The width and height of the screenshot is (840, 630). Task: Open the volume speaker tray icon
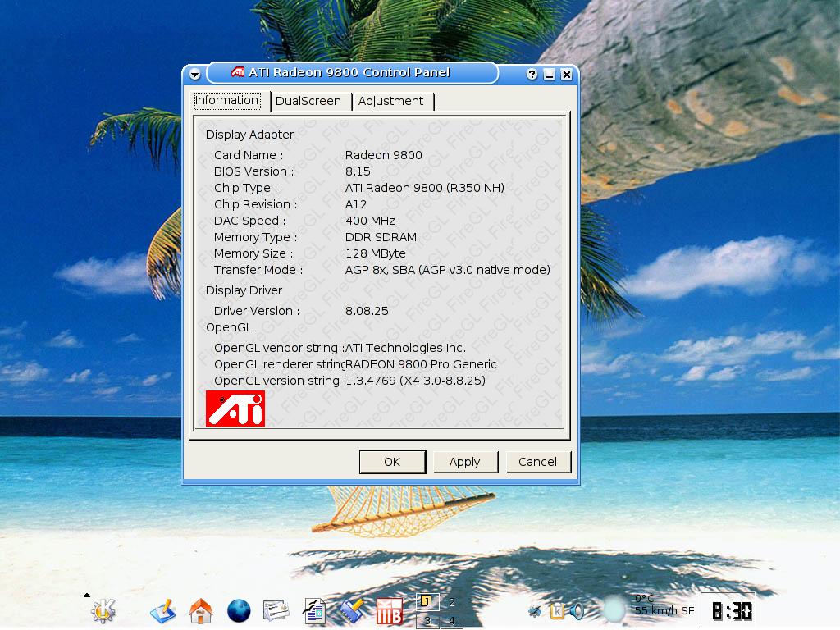(x=577, y=611)
